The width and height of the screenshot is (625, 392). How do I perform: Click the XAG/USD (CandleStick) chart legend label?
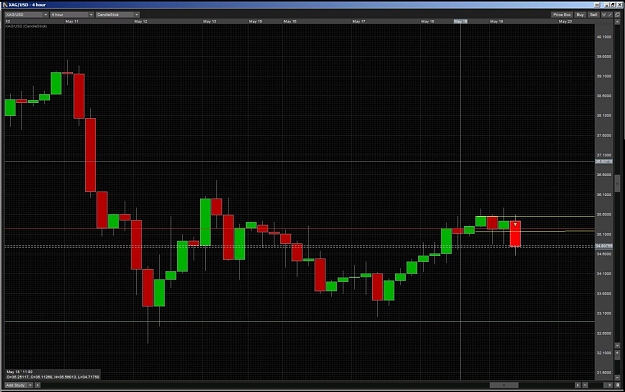pyautogui.click(x=26, y=26)
